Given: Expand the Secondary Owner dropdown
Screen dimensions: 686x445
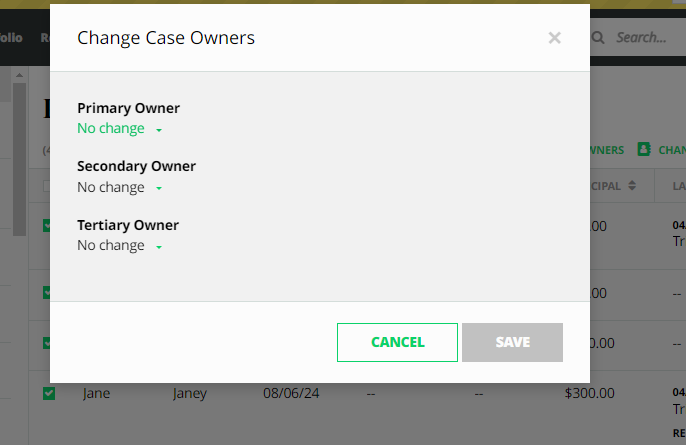Looking at the screenshot, I should click(x=119, y=188).
